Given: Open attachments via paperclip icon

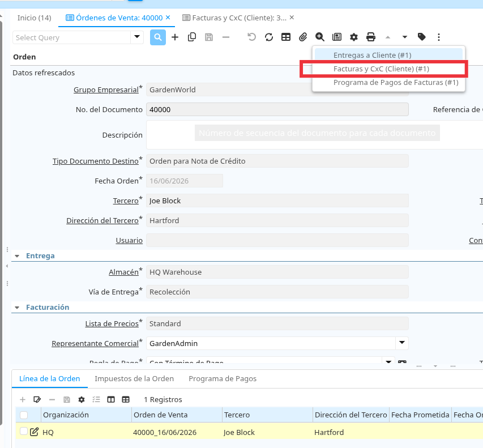Looking at the screenshot, I should (303, 37).
